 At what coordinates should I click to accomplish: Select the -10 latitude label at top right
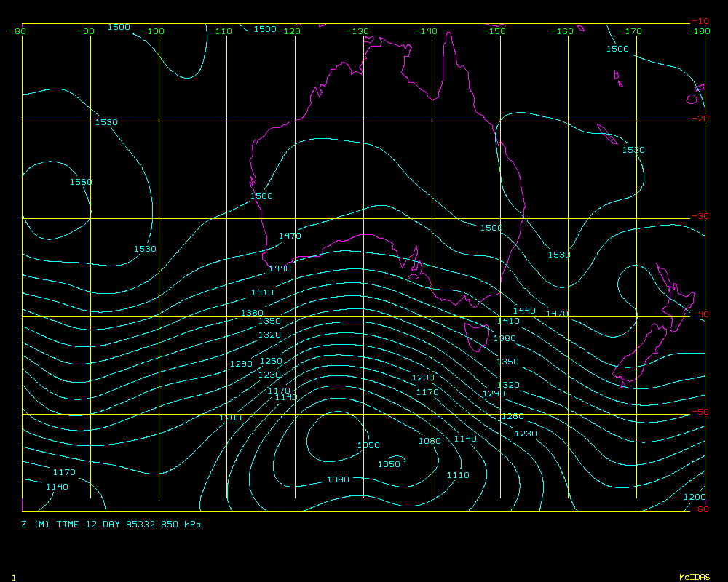click(x=699, y=21)
